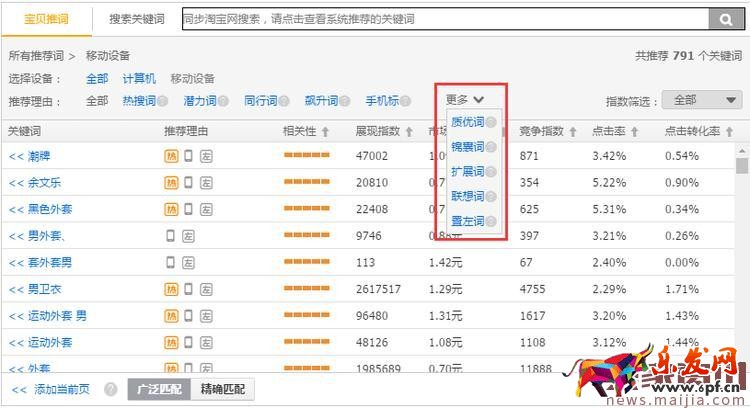Click the search magnifier button
Viewport: 750px width, 408px height.
tap(726, 19)
